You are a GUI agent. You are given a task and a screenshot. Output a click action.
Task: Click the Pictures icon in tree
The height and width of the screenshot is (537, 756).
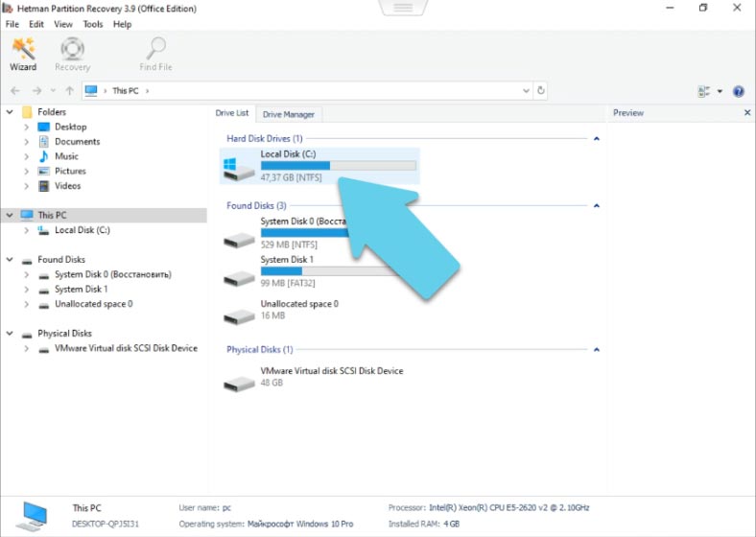43,171
